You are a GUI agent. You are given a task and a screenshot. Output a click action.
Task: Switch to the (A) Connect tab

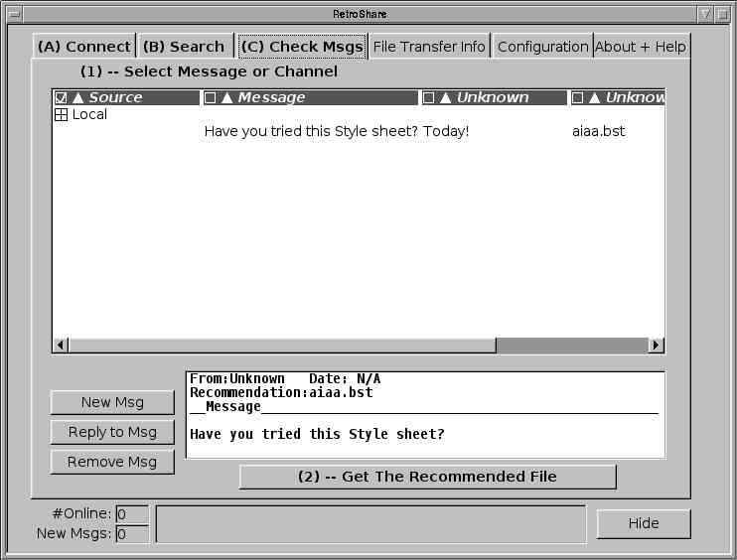point(83,47)
